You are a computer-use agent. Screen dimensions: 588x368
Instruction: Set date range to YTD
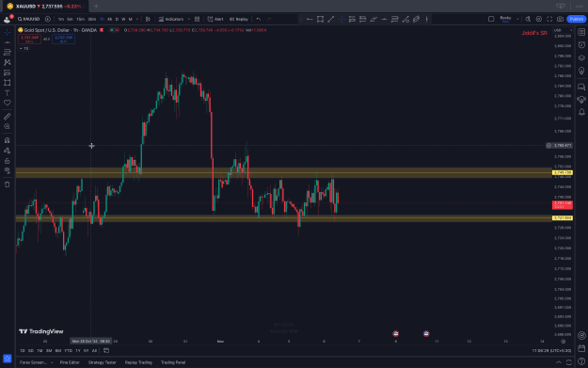click(x=68, y=351)
